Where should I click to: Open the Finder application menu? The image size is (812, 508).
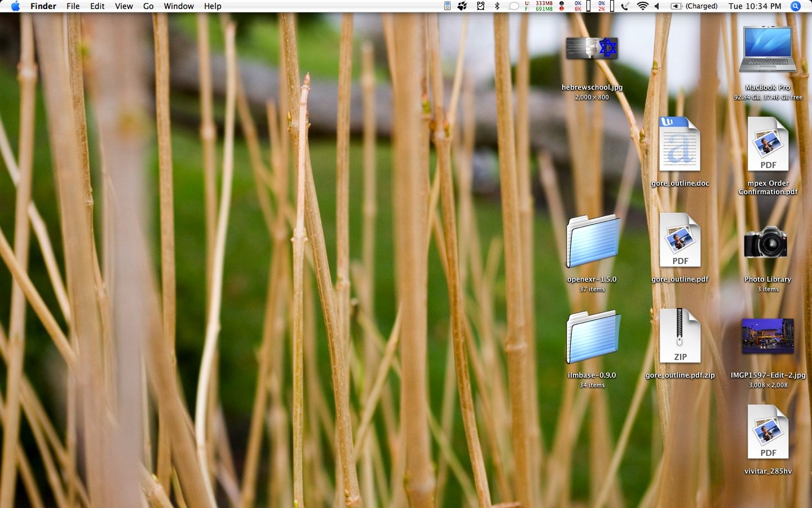click(43, 6)
